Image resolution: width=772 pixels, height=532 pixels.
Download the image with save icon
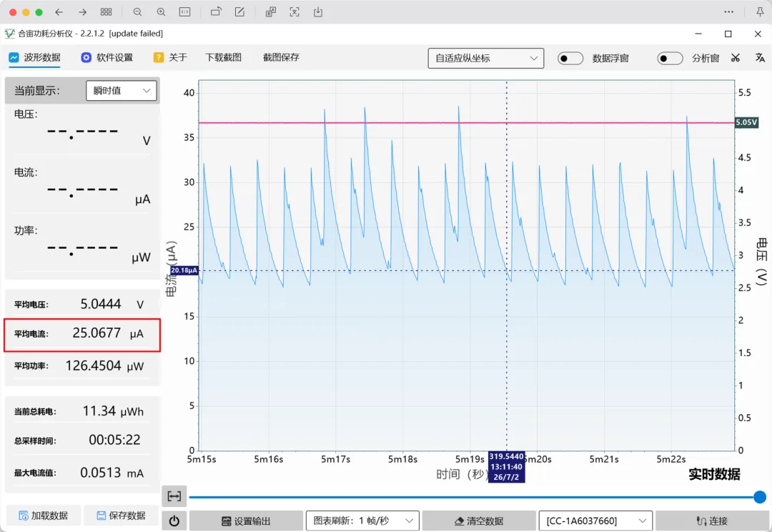point(318,12)
